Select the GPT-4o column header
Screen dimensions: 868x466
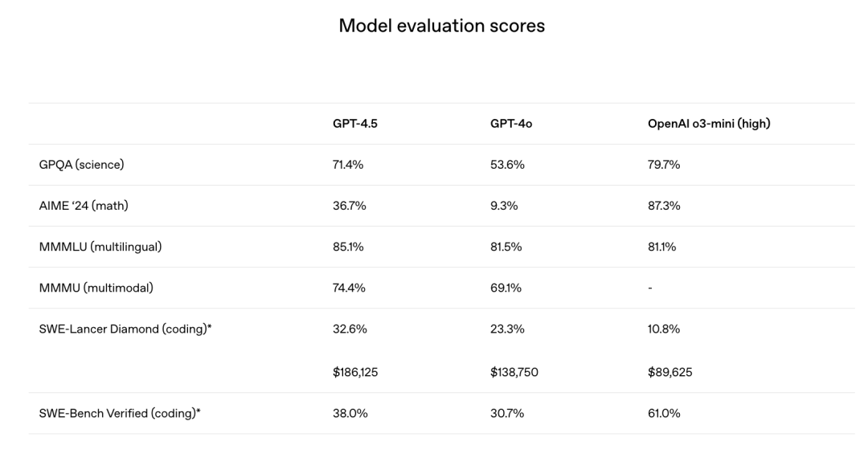(511, 124)
